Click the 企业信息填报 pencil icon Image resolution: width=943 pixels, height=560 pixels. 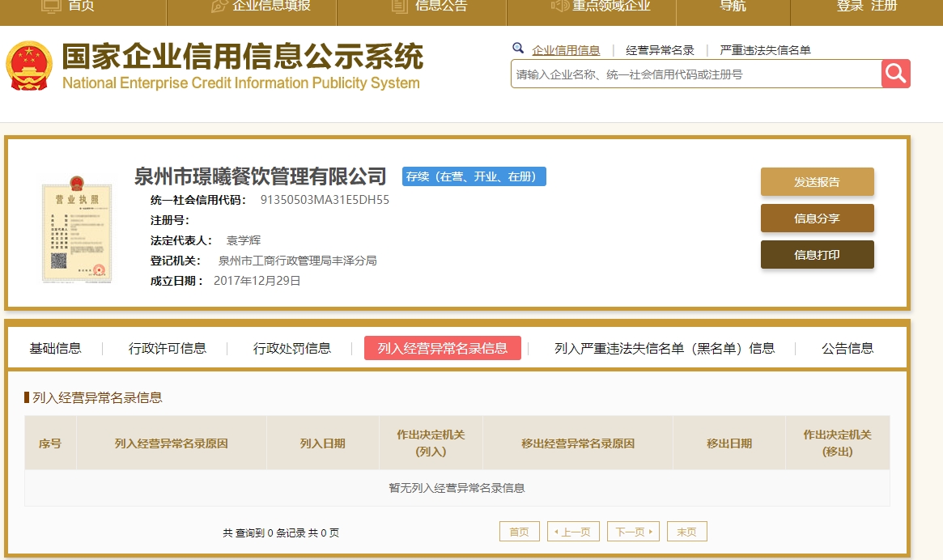click(x=219, y=6)
